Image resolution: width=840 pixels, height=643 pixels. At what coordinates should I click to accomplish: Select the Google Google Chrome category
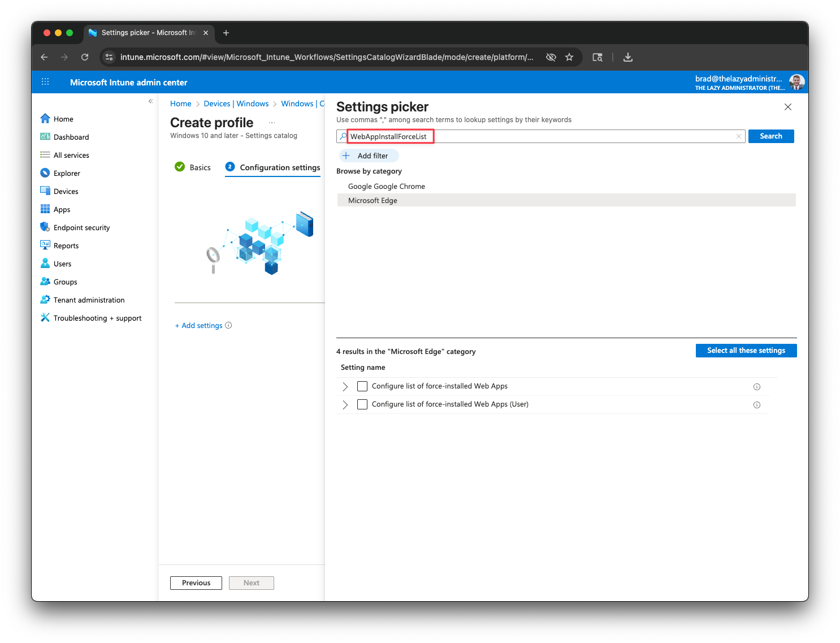[x=566, y=186]
